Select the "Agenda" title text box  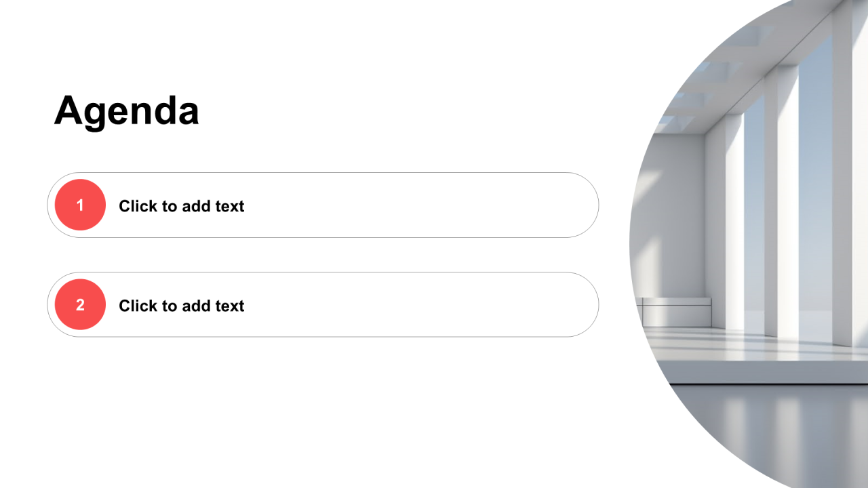click(x=127, y=110)
